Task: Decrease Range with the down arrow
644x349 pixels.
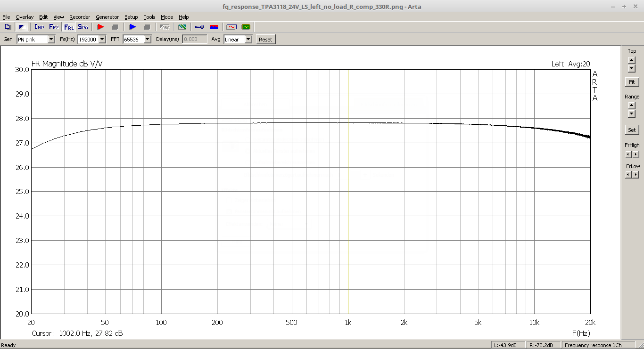Action: click(x=632, y=114)
